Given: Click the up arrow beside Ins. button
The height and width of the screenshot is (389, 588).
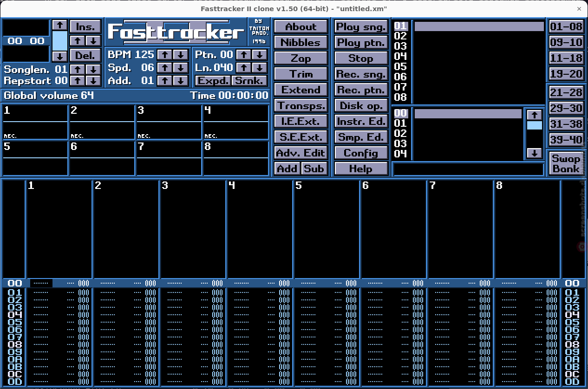Looking at the screenshot, I should click(x=78, y=40).
